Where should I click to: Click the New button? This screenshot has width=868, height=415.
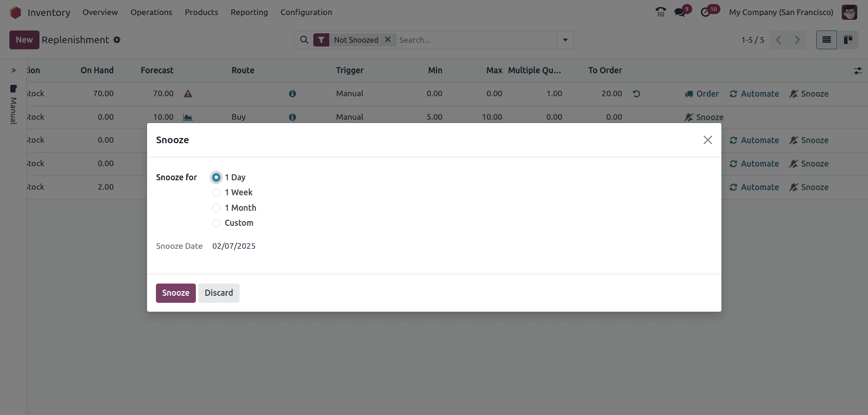[24, 40]
